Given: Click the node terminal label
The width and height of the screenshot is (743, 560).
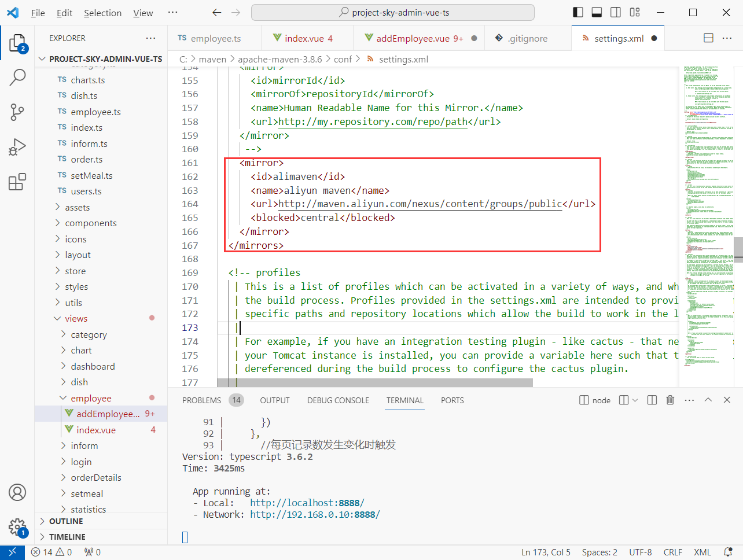Looking at the screenshot, I should coord(595,400).
